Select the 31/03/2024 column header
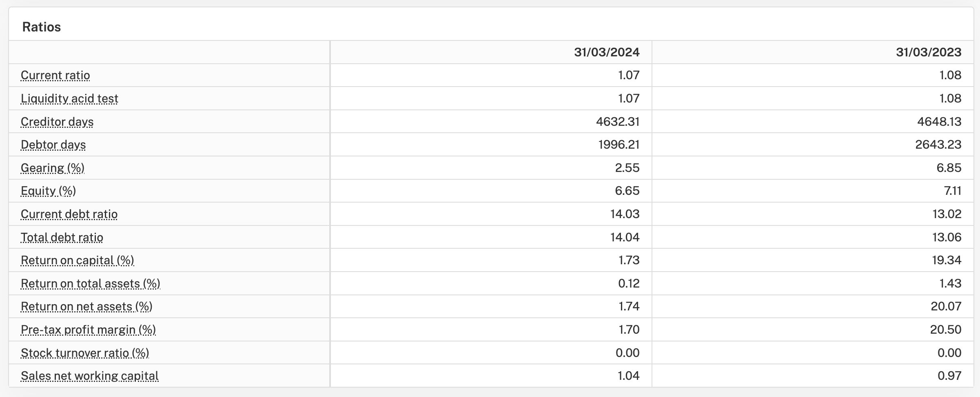The image size is (980, 397). [607, 52]
